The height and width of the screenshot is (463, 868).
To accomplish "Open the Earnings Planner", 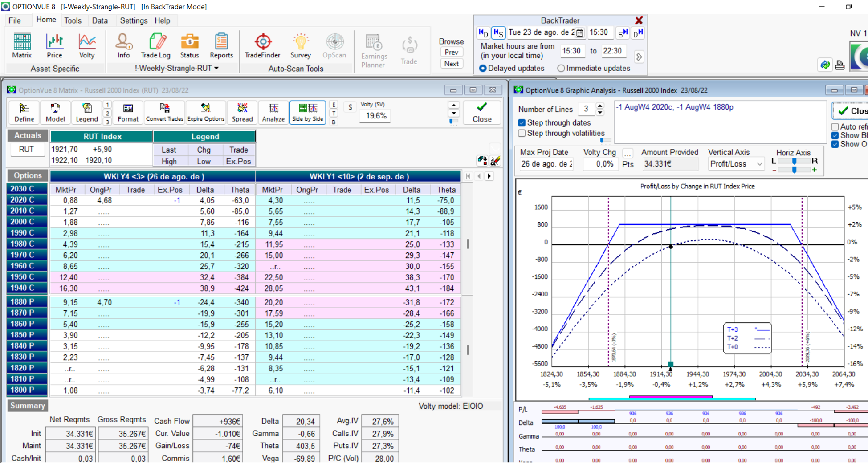I will click(x=374, y=51).
